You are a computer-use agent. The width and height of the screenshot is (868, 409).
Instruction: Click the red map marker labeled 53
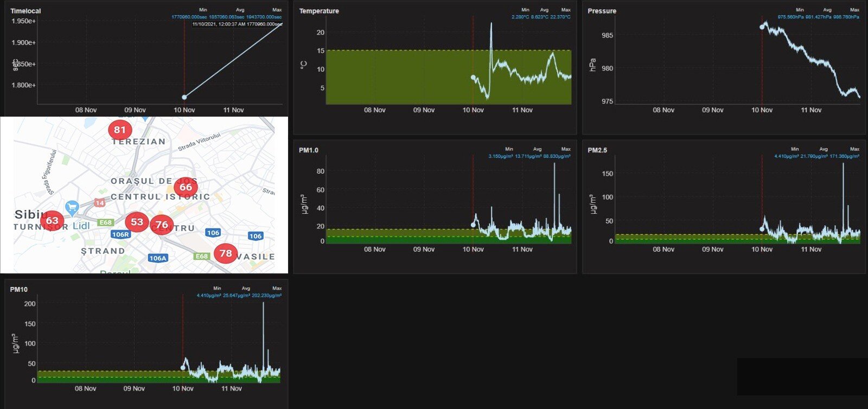coord(137,222)
